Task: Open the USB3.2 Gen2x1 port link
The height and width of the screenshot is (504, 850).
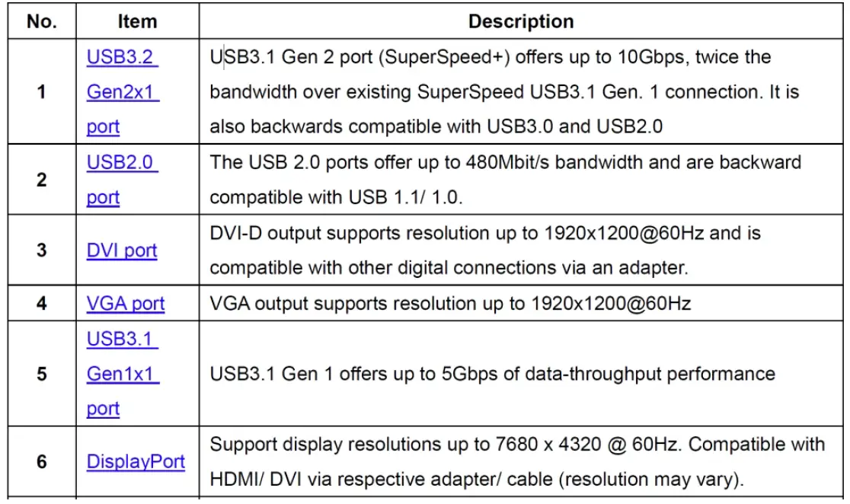Action: tap(122, 91)
